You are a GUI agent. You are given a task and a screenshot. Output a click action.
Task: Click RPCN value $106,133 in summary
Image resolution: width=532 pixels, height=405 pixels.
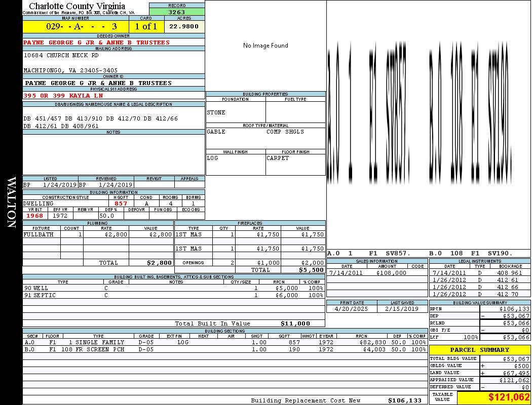click(x=514, y=309)
